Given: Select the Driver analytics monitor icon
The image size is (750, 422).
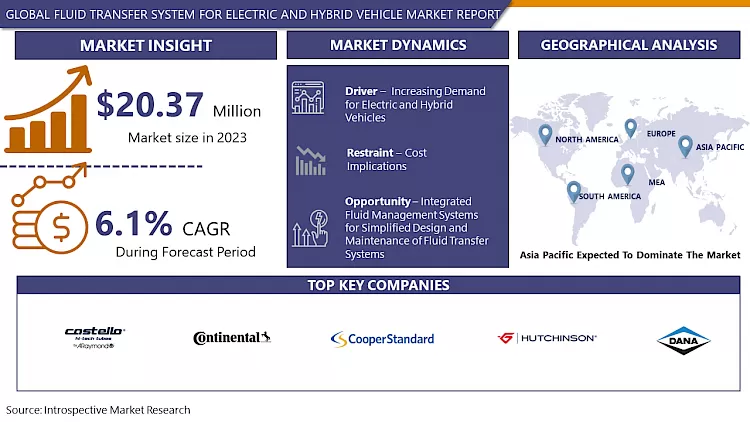Looking at the screenshot, I should (308, 98).
